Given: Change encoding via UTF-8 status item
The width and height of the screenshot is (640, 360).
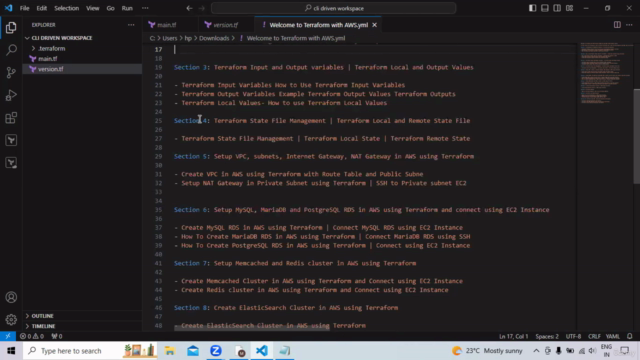Looking at the screenshot, I should click(x=573, y=336).
